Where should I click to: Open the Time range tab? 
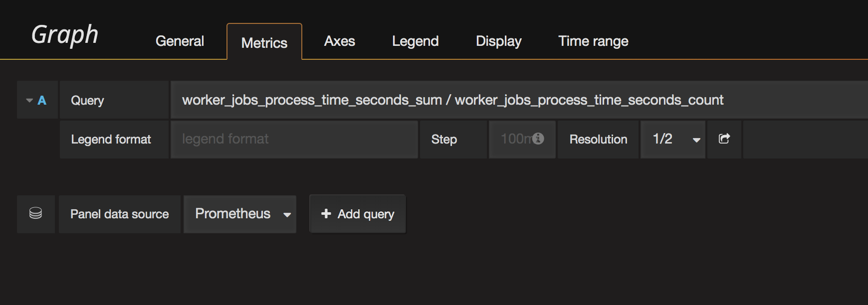pos(593,41)
